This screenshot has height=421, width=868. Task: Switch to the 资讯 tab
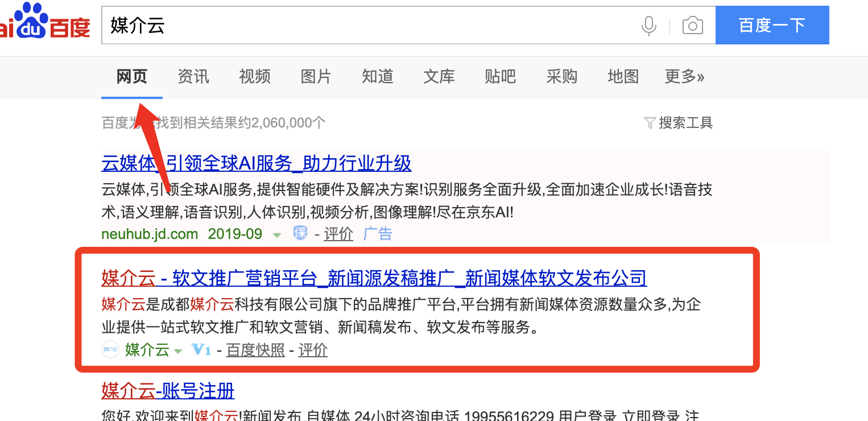pos(193,77)
